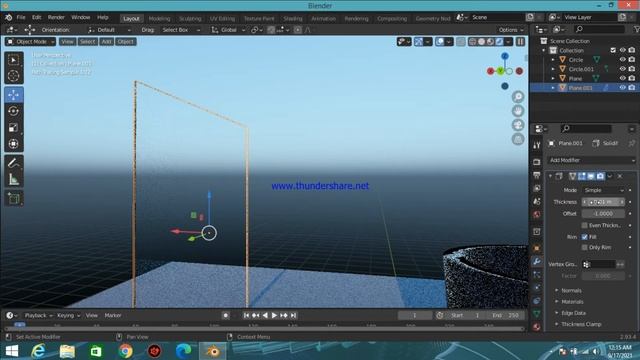The width and height of the screenshot is (640, 360).
Task: Activate the Transform tool
Action: click(x=13, y=144)
